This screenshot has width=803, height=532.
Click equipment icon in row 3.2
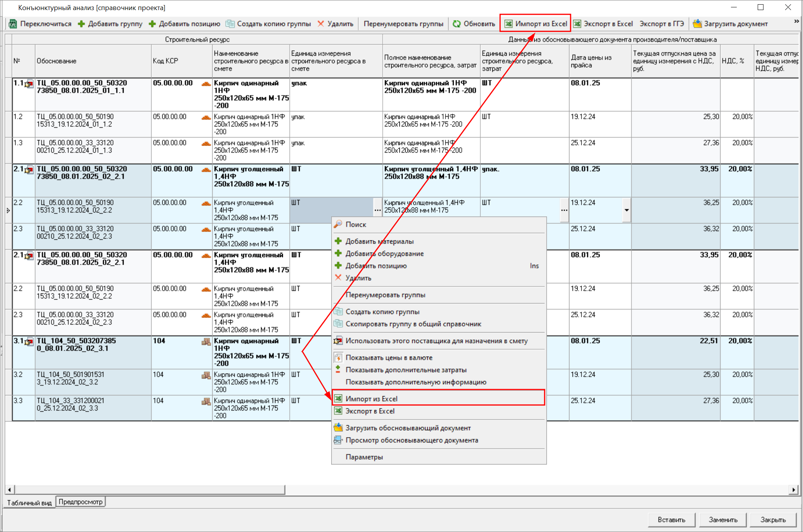tap(206, 375)
